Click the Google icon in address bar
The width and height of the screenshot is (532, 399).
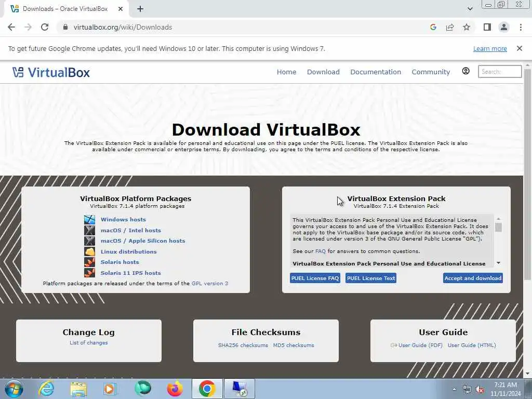tap(433, 27)
